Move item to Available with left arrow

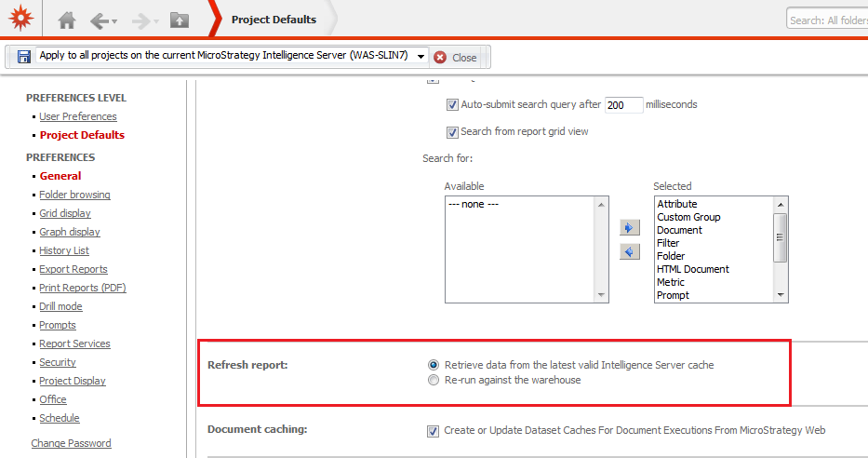coord(630,252)
